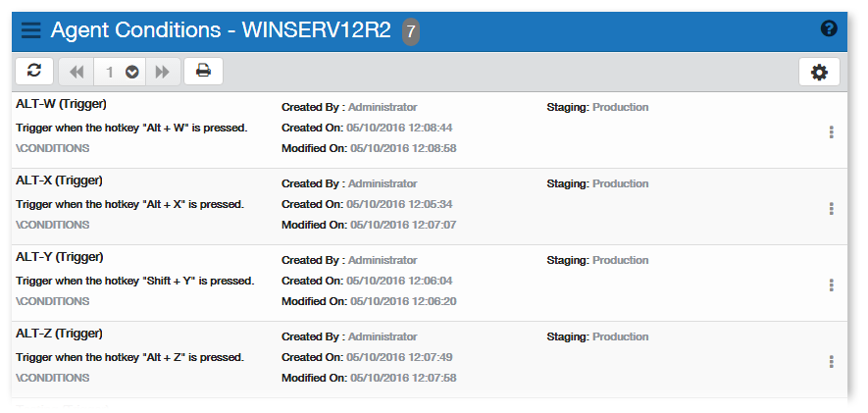
Task: Open the ALT-Z (Trigger) condition
Action: 60,334
